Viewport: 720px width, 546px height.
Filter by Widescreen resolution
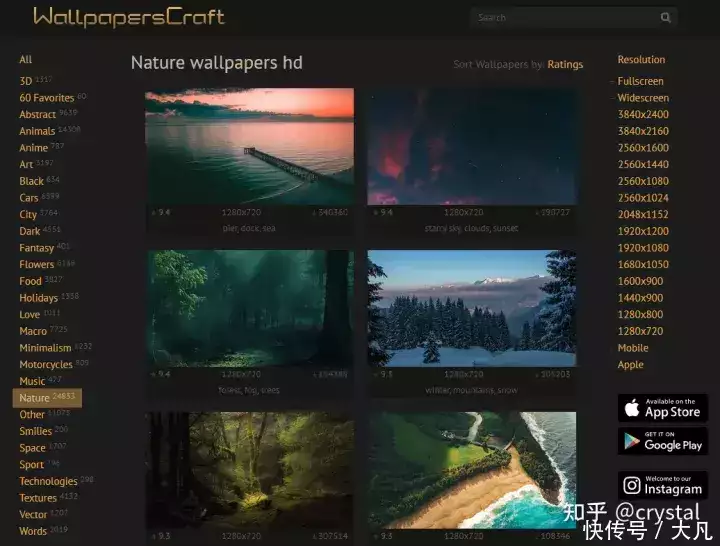[643, 98]
